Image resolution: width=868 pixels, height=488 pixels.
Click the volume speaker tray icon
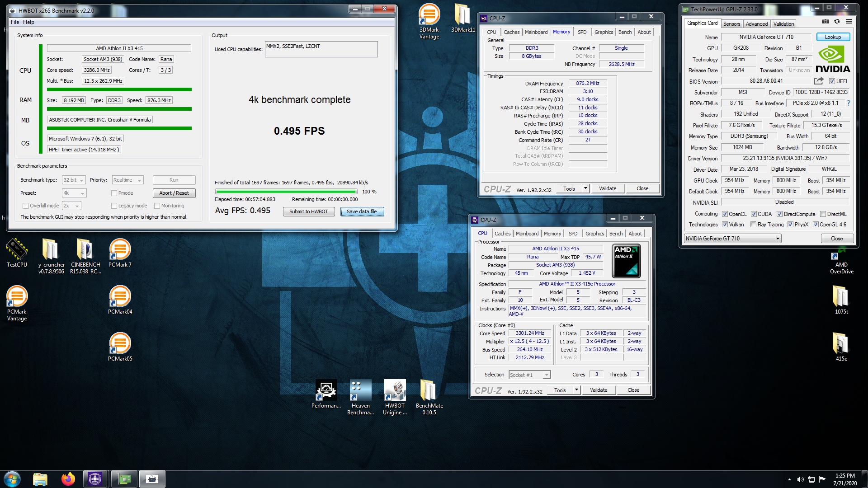[800, 479]
